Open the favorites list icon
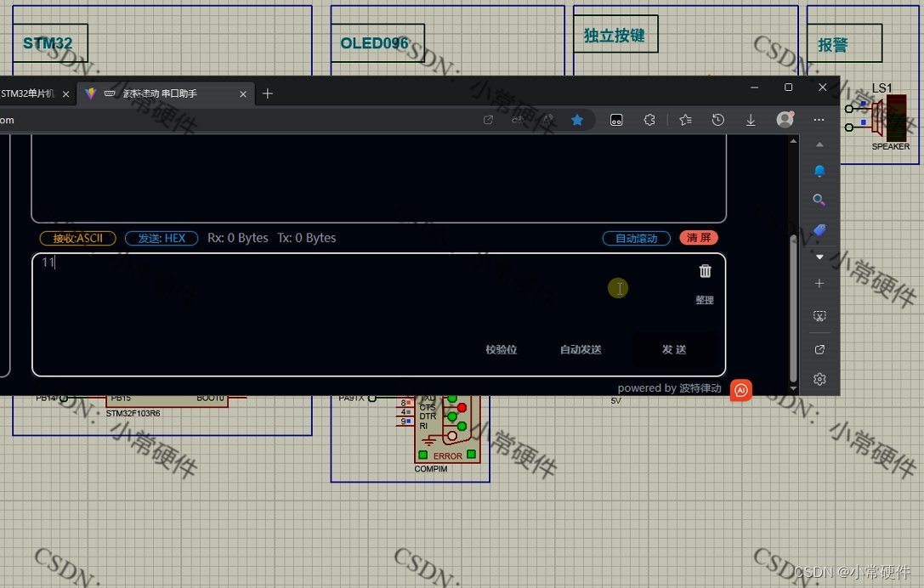 (685, 120)
